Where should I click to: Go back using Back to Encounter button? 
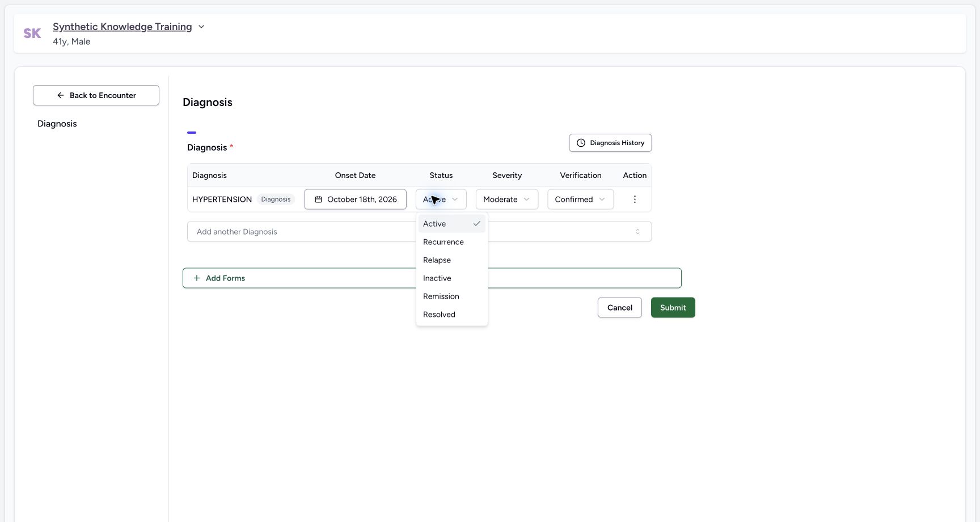coord(96,95)
